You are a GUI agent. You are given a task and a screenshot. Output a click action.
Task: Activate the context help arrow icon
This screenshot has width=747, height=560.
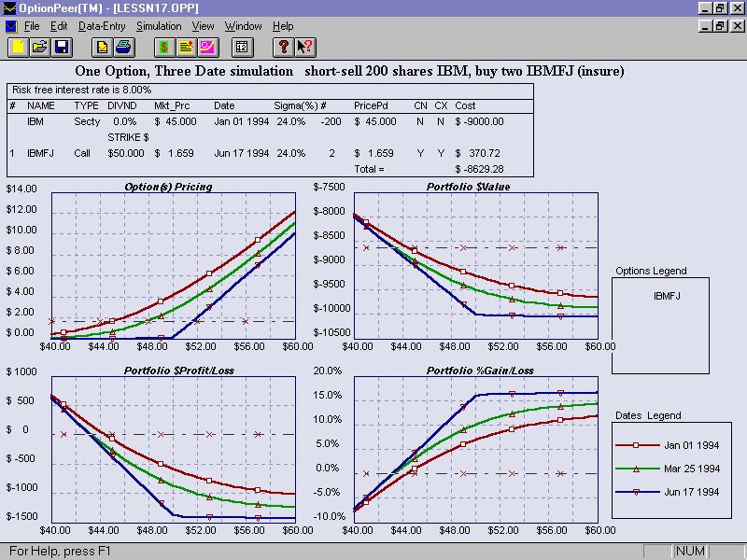[x=304, y=46]
